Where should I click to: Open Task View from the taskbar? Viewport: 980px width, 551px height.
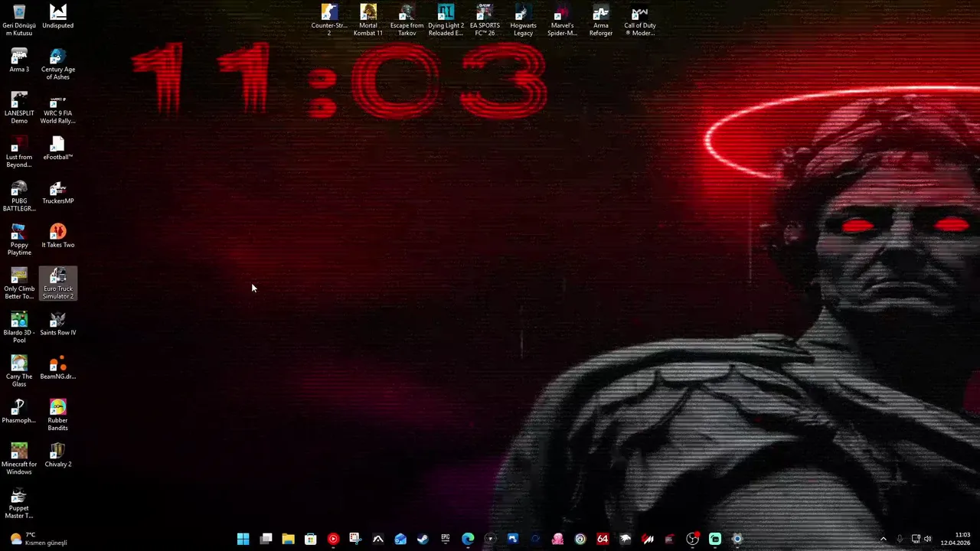coord(266,539)
